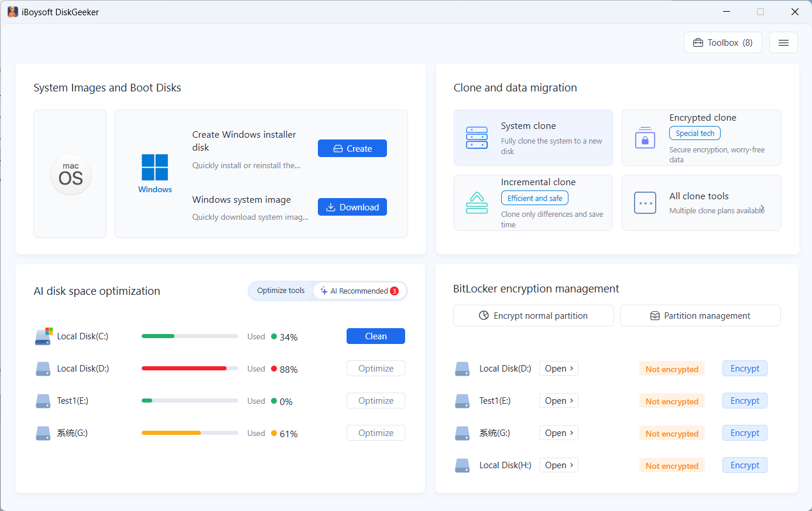812x511 pixels.
Task: Clean Local Disk(C:)
Action: (x=376, y=336)
